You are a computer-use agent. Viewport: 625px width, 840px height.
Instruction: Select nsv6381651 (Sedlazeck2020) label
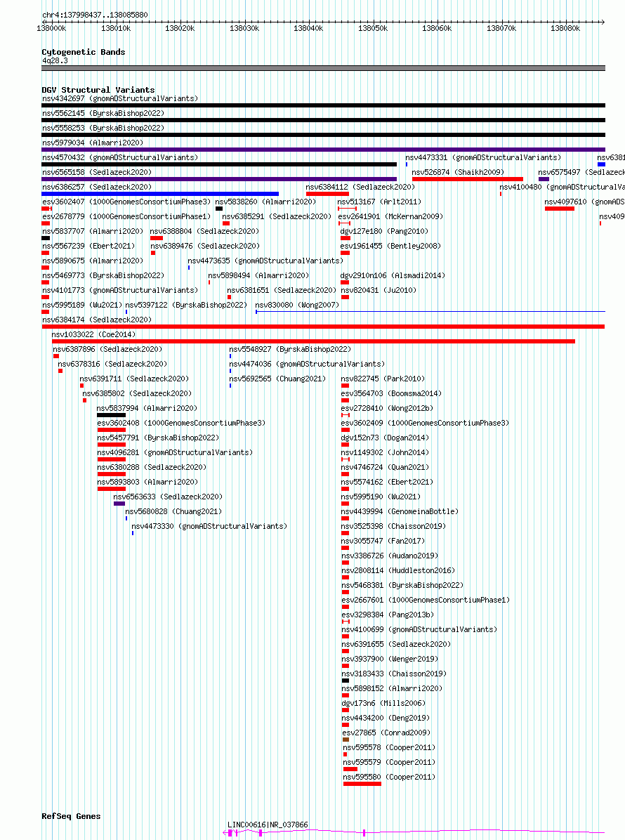[282, 290]
